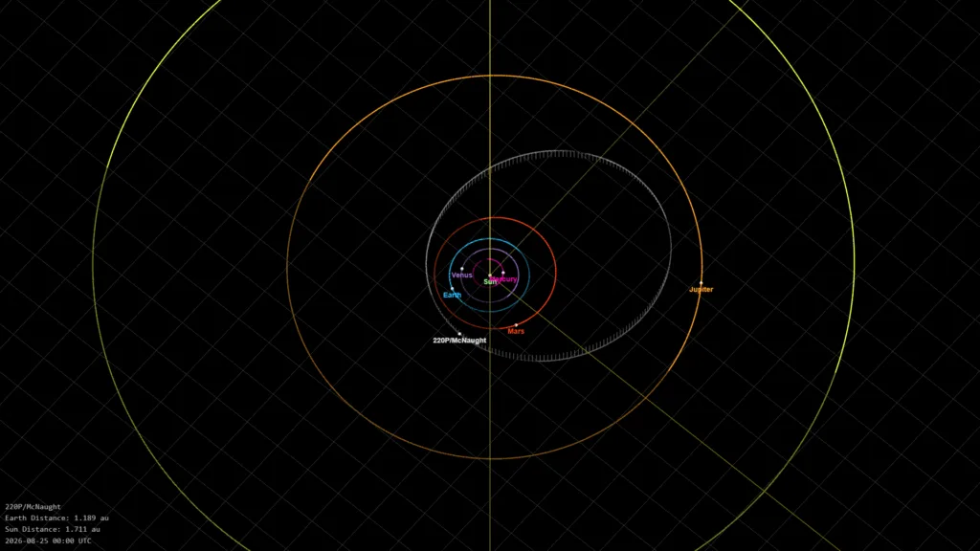980x551 pixels.
Task: Click the Mars planet dot marker
Action: [516, 325]
